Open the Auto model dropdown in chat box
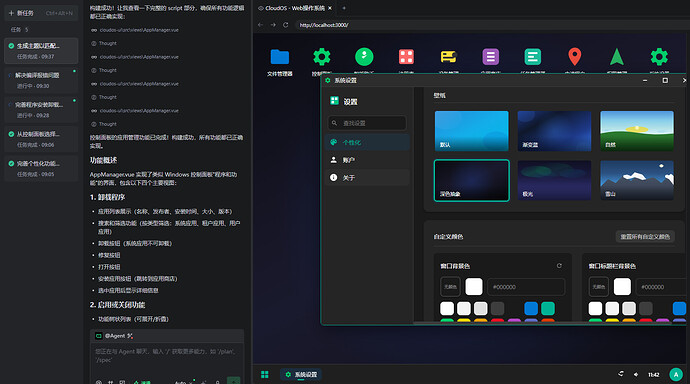Viewport: 690px width, 384px height. (x=184, y=382)
